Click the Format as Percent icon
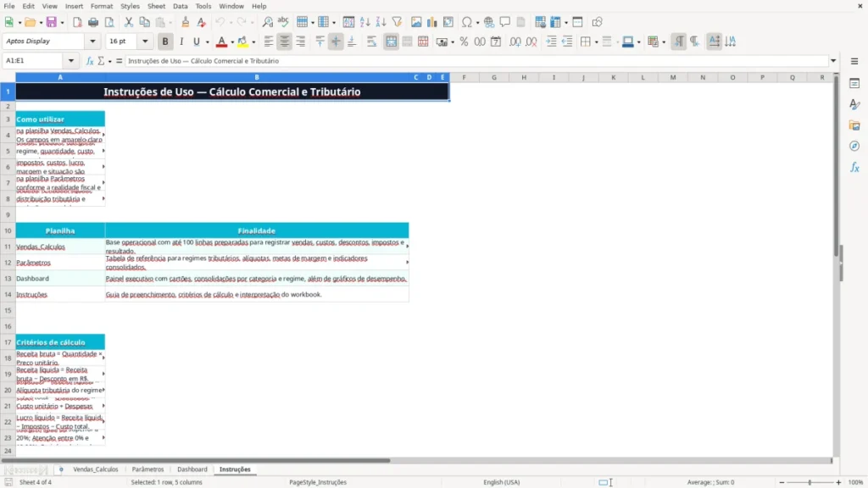The width and height of the screenshot is (868, 488). point(464,42)
